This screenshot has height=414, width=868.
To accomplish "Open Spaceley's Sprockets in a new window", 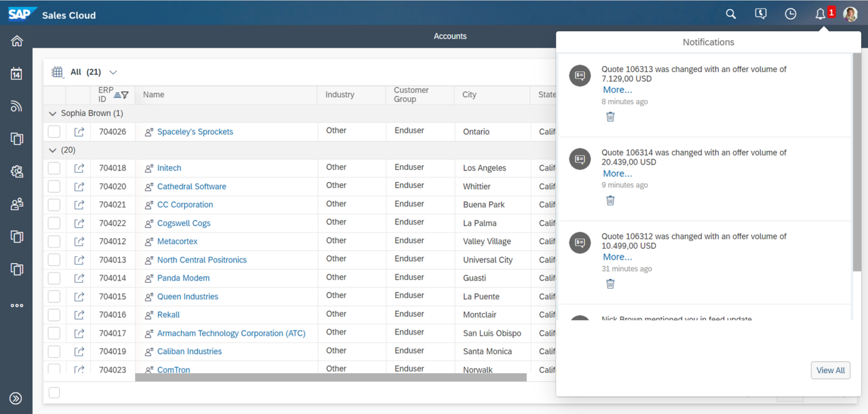I will point(79,131).
